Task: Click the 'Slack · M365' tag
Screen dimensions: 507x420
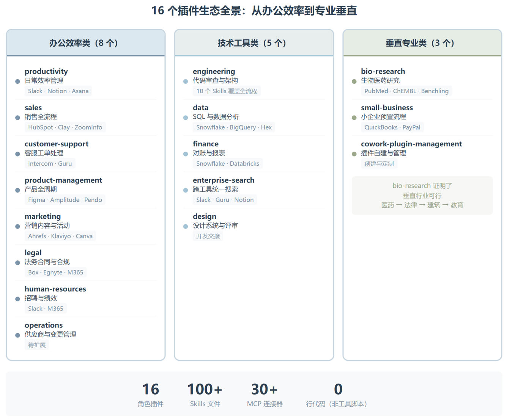Action: coord(46,309)
